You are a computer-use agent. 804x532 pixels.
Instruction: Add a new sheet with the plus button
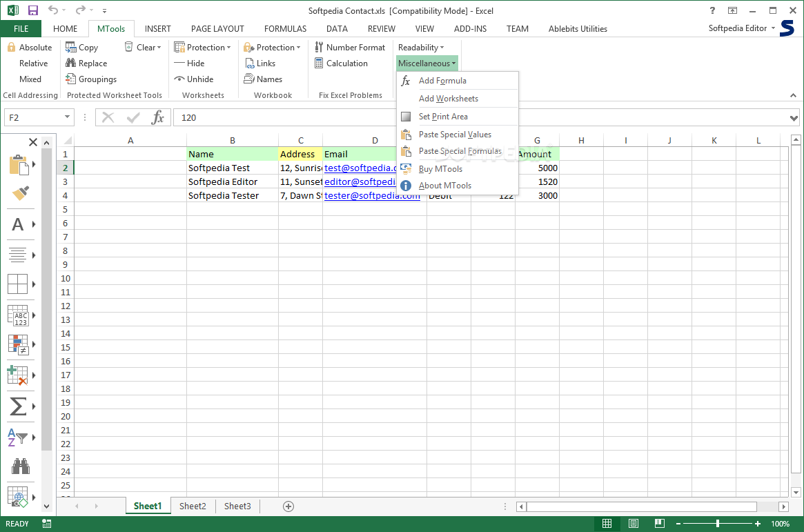(288, 506)
